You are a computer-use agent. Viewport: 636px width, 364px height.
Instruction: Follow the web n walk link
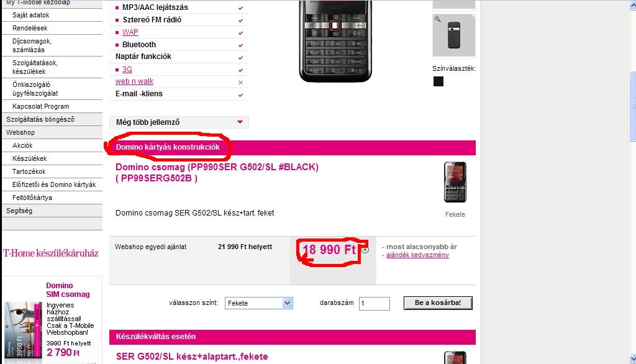click(134, 81)
